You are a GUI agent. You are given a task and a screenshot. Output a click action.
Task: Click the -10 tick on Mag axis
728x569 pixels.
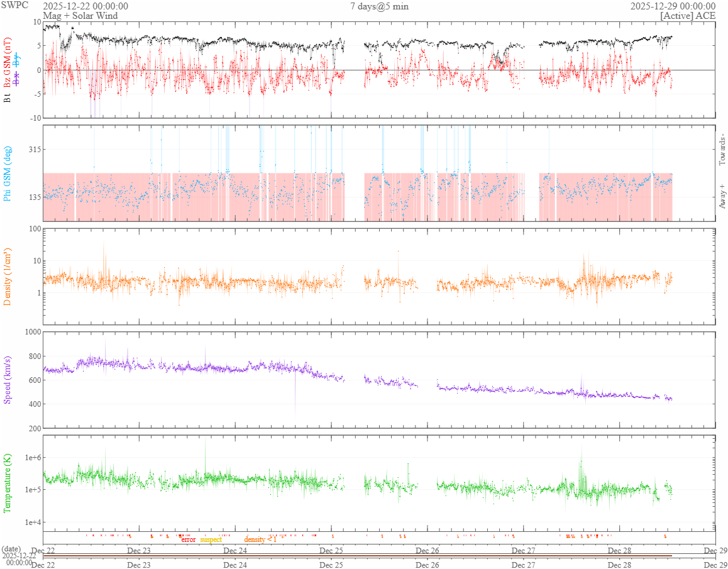(35, 118)
